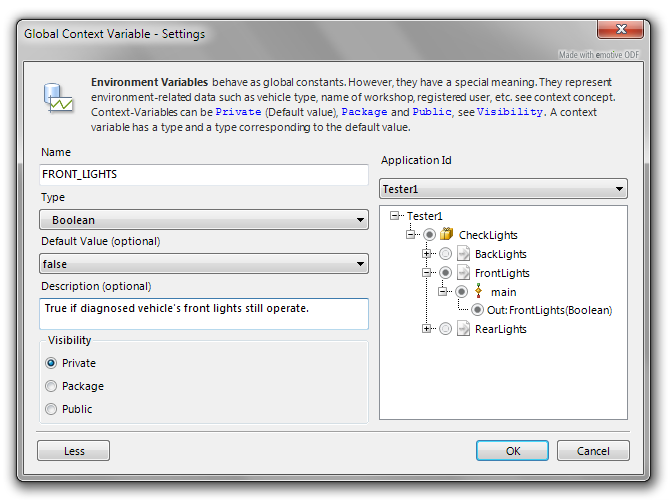Click the Environment Variables info icon
Screen dimensions: 669x500
tap(57, 98)
